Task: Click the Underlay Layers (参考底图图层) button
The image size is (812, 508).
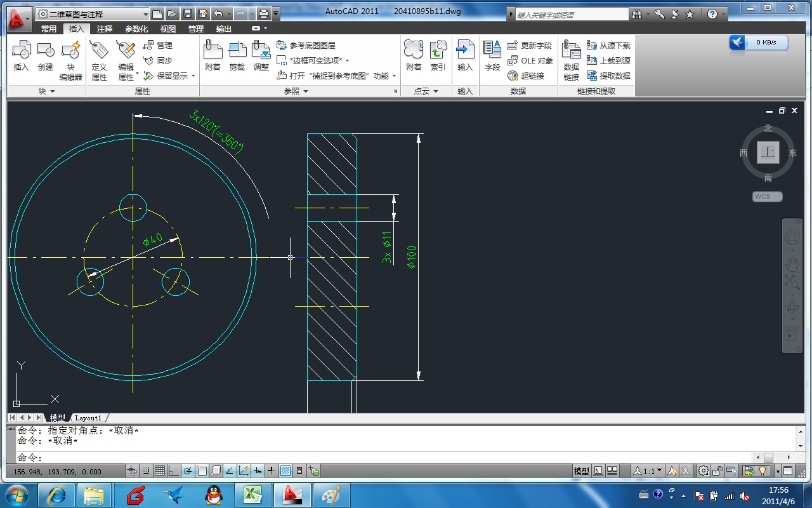Action: (x=306, y=45)
